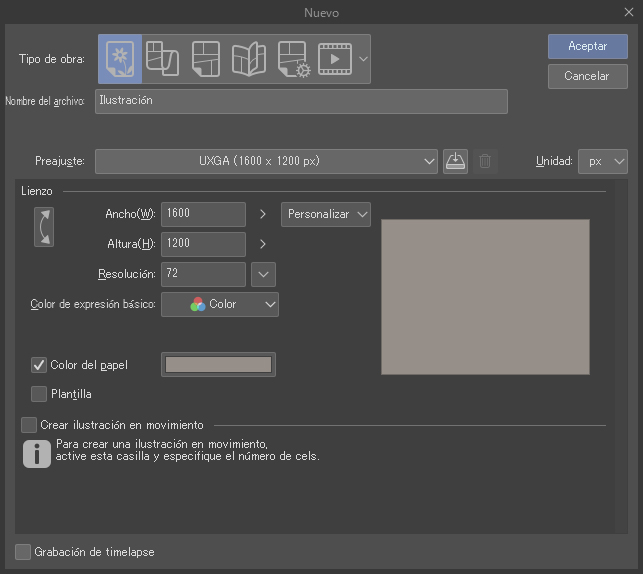Screen dimensions: 643x574
Task: Open the Preajuste UXGA dropdown
Action: (x=266, y=161)
